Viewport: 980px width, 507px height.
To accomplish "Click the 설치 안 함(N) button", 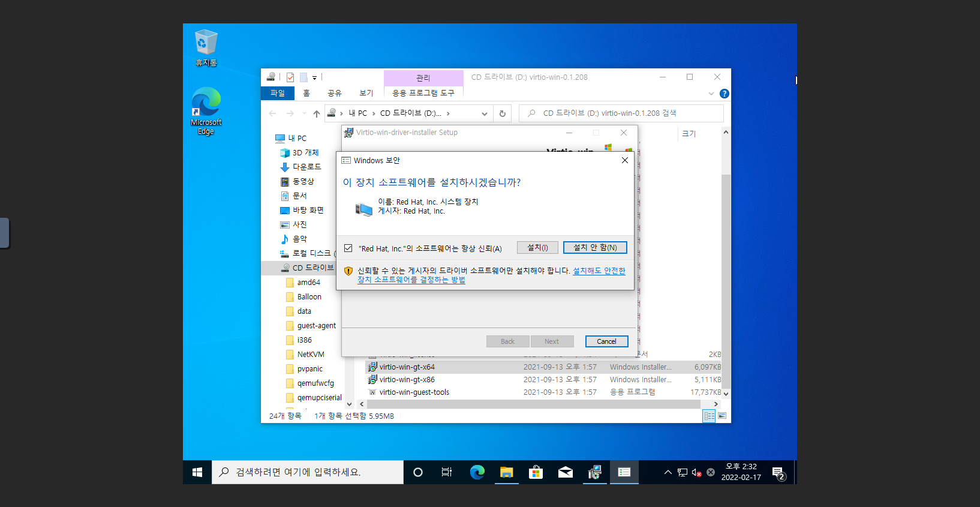I will click(x=595, y=248).
